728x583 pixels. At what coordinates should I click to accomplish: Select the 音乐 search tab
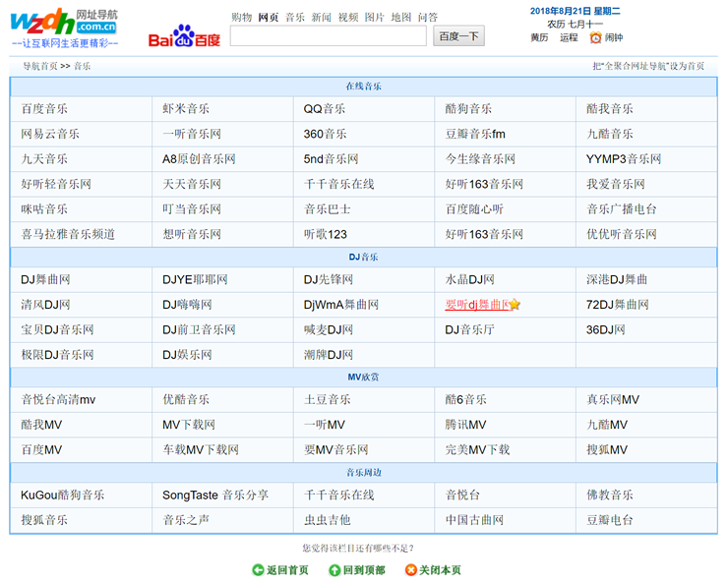[x=295, y=17]
